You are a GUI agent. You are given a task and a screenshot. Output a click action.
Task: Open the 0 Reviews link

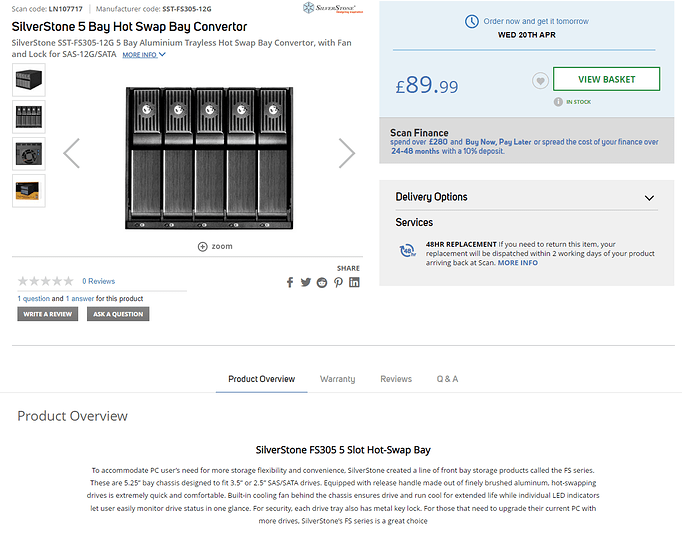click(98, 281)
